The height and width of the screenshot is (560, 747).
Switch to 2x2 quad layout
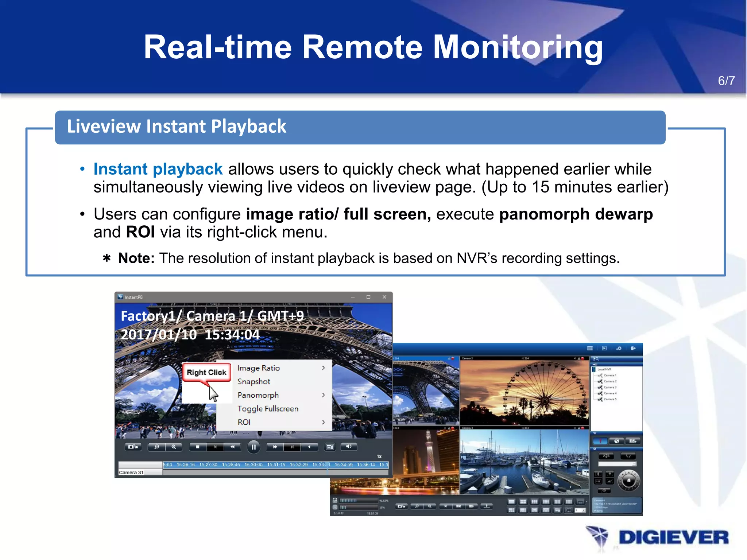pos(523,502)
